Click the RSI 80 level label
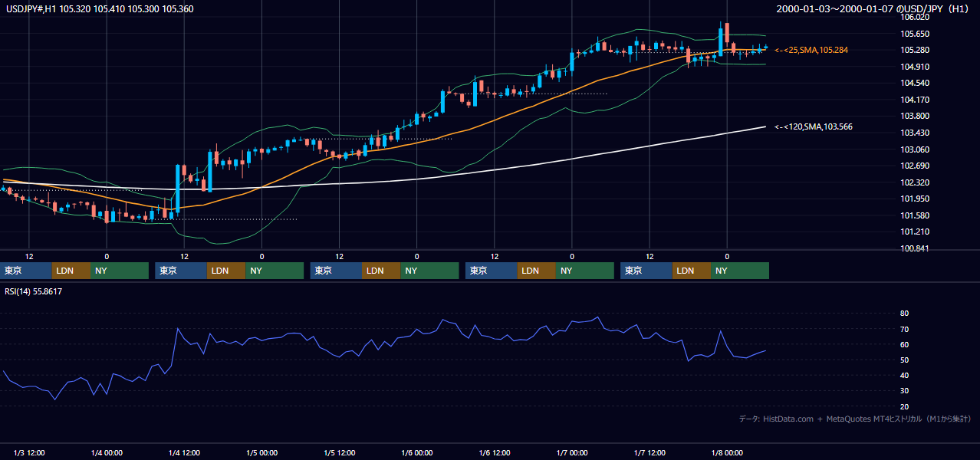This screenshot has width=980, height=460. point(904,314)
